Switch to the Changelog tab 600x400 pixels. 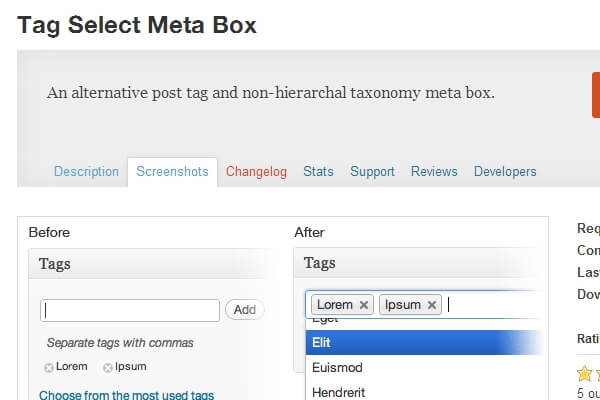click(256, 172)
